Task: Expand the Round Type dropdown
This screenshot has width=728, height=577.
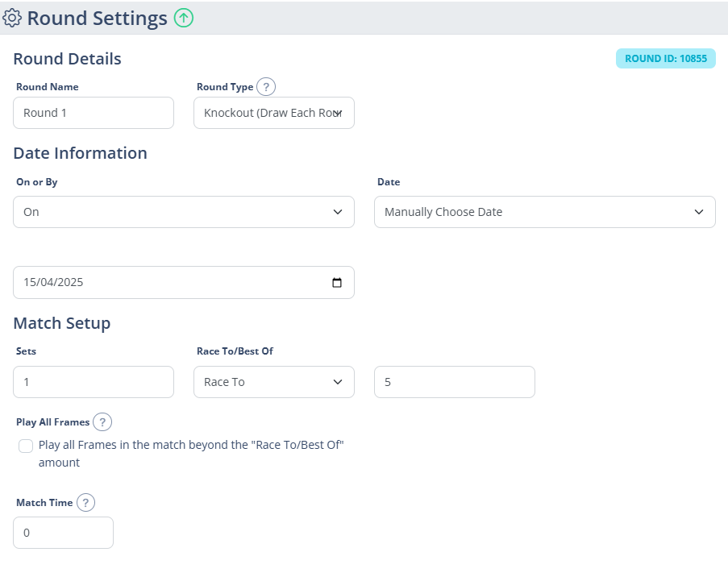Action: tap(274, 113)
